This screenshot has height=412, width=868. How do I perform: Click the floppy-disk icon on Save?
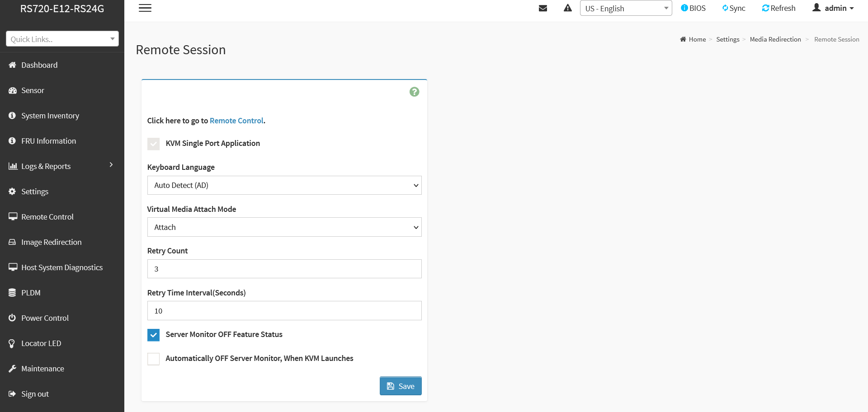(x=391, y=386)
